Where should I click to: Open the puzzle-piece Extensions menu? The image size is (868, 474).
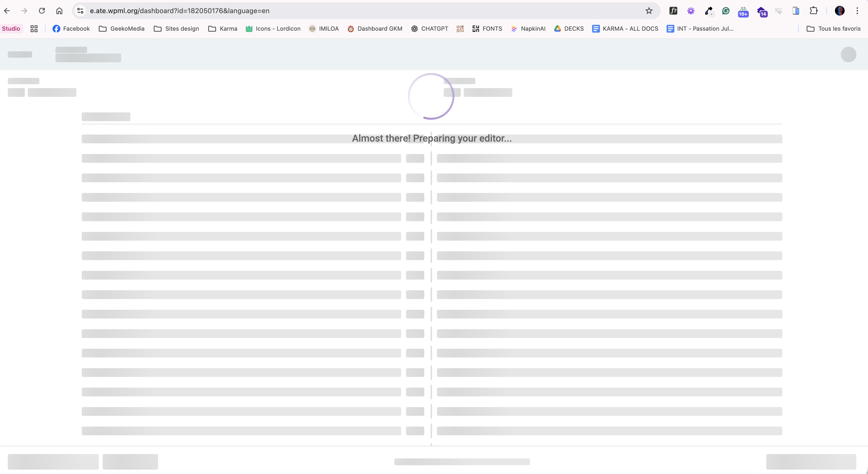tap(814, 11)
